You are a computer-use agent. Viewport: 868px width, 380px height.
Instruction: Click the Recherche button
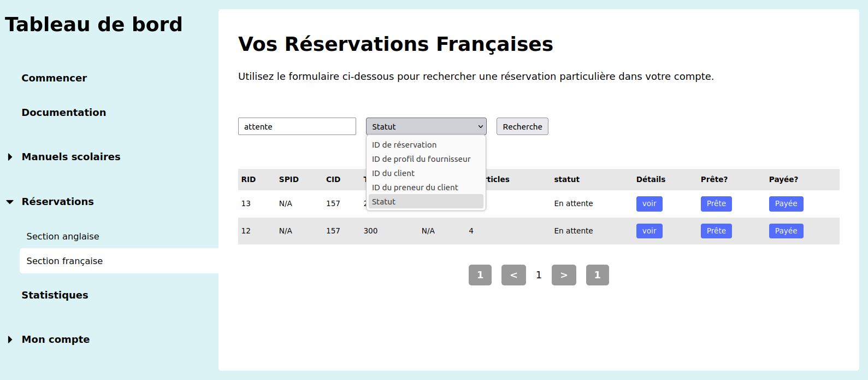tap(522, 126)
